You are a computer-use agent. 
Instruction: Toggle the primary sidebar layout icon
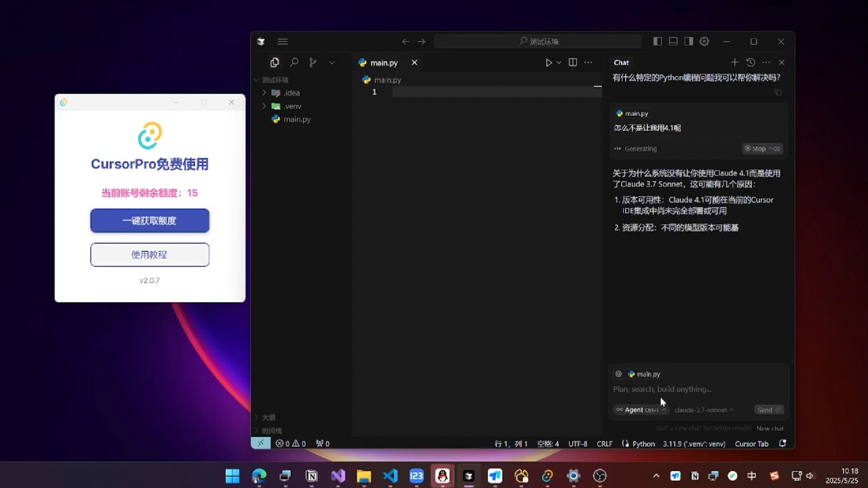657,41
